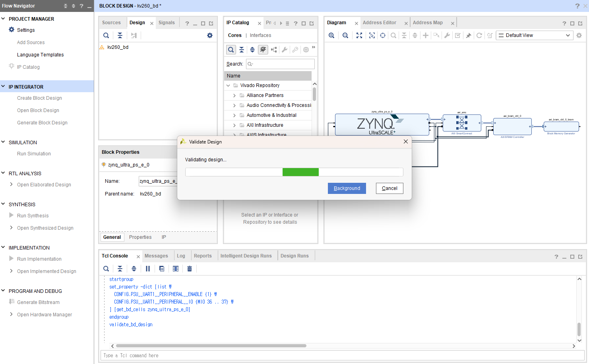Zoom fit the diagram view
This screenshot has width=589, height=364.
359,35
